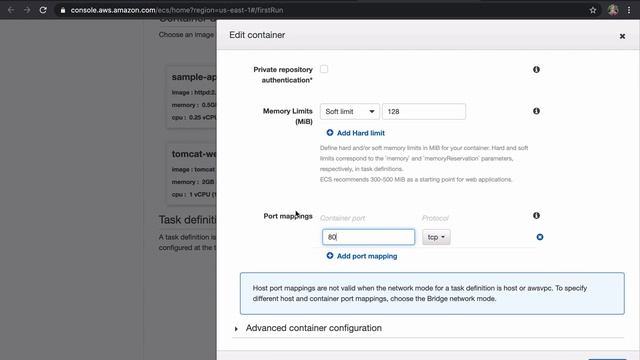
Task: Click the plus icon beside Add port mapping
Action: (x=330, y=256)
